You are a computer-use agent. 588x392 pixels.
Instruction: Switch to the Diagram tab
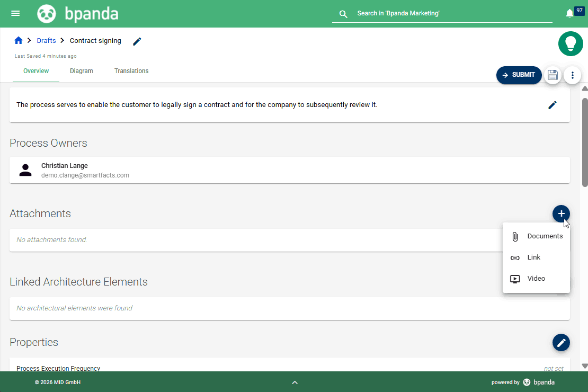[82, 71]
